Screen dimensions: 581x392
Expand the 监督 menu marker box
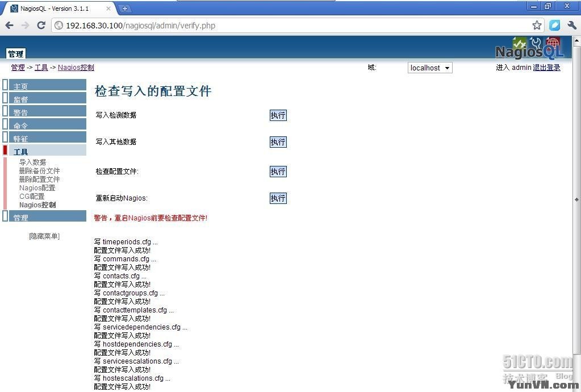(5, 98)
